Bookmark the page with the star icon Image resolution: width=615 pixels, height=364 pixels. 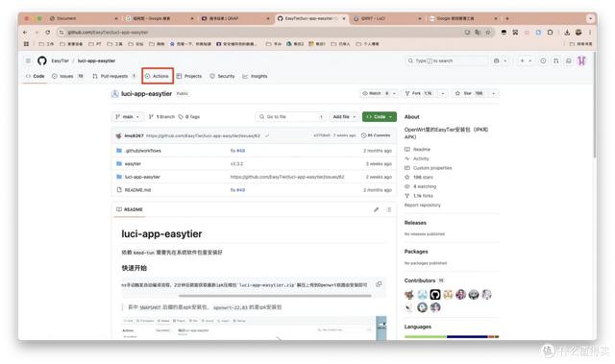(x=488, y=33)
